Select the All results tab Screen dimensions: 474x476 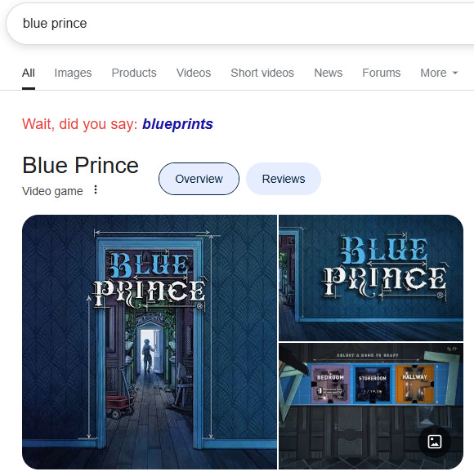29,73
